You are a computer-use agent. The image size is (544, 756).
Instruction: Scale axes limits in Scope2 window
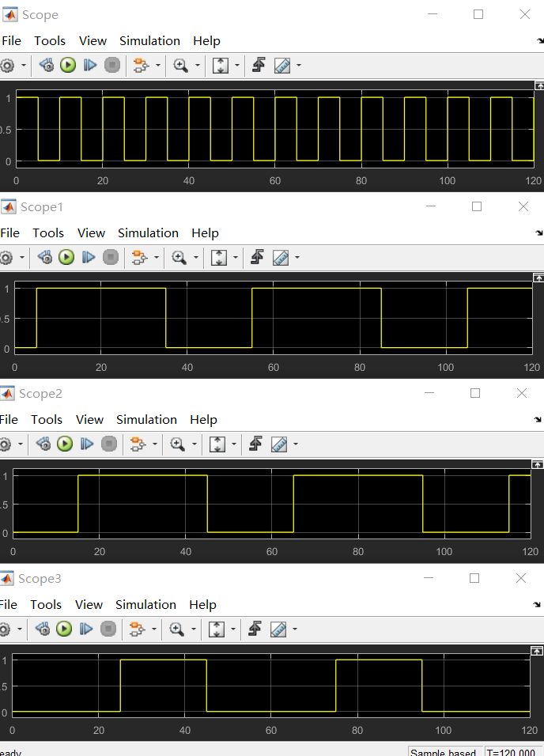point(217,444)
